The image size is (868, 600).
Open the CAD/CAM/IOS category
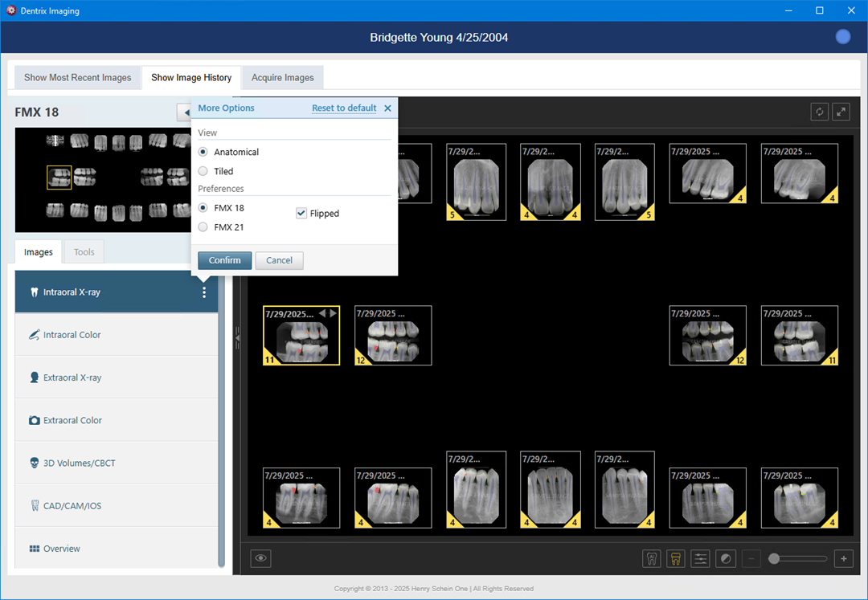click(117, 505)
